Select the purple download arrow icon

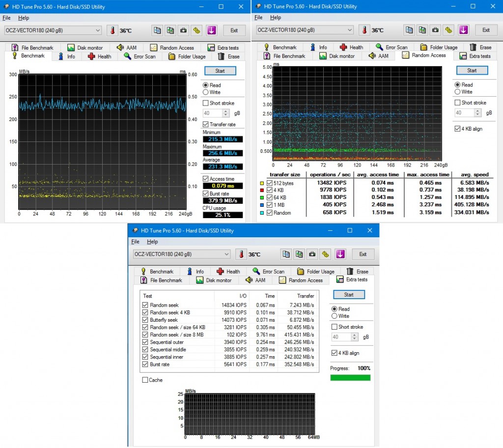pos(211,30)
